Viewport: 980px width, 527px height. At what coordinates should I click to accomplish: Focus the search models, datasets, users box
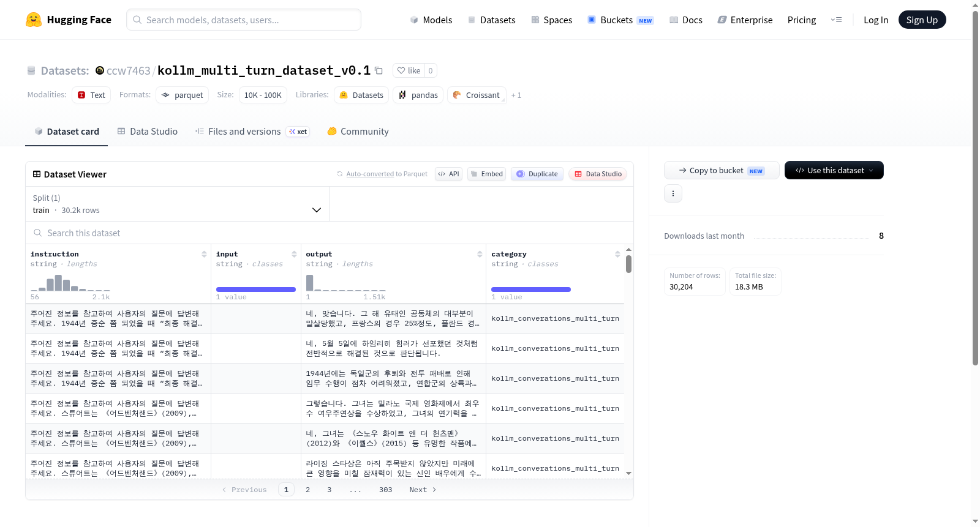click(244, 20)
